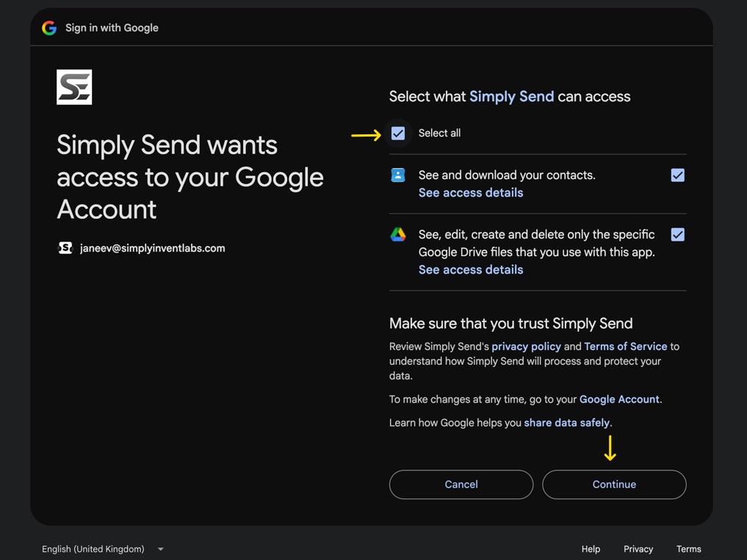Click 'Simply Send wants access' main heading
The height and width of the screenshot is (560, 747).
pos(190,177)
